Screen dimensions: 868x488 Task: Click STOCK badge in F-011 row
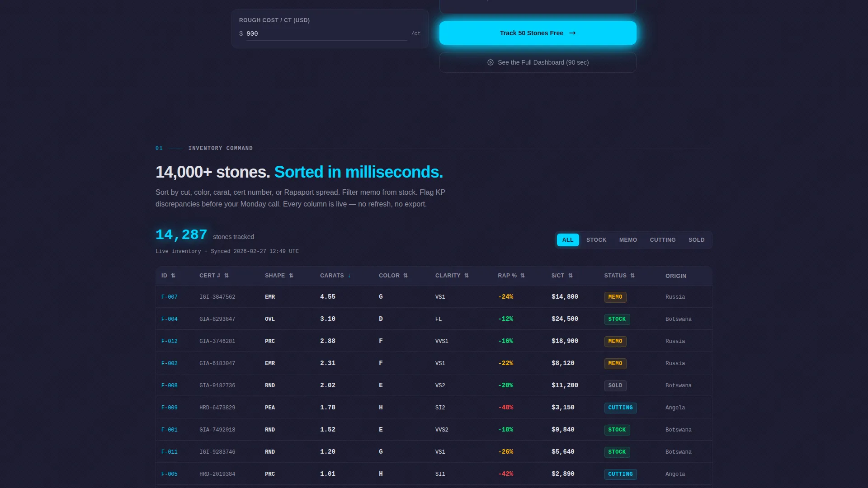(x=617, y=452)
